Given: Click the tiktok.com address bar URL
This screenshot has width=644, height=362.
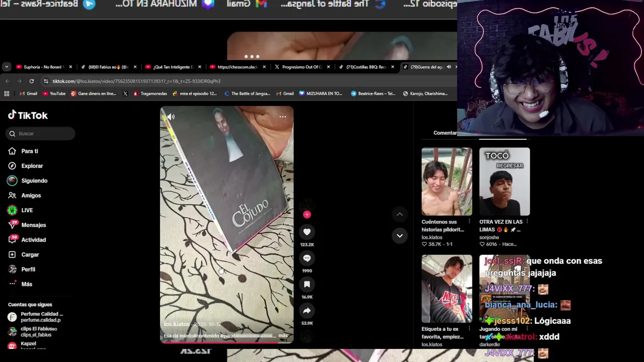Looking at the screenshot, I should coord(136,81).
